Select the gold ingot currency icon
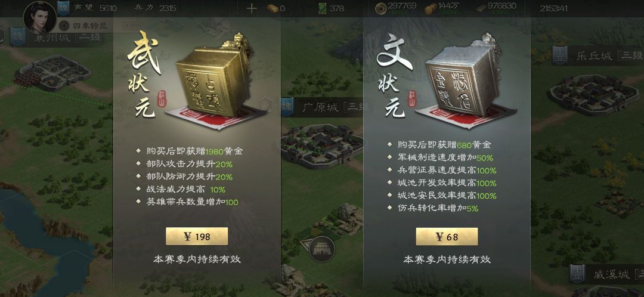Screen dimensions: 644x297 [x=273, y=8]
